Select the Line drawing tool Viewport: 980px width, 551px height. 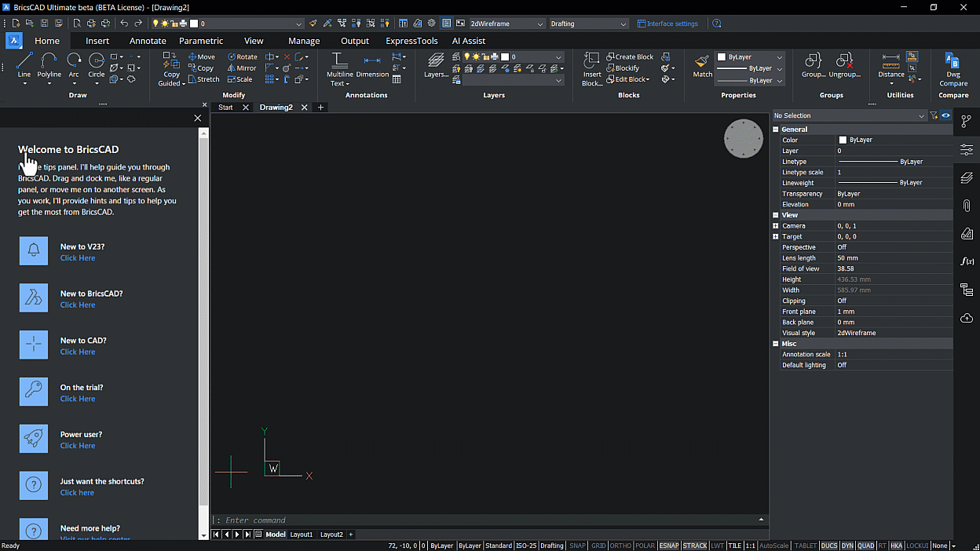point(24,69)
